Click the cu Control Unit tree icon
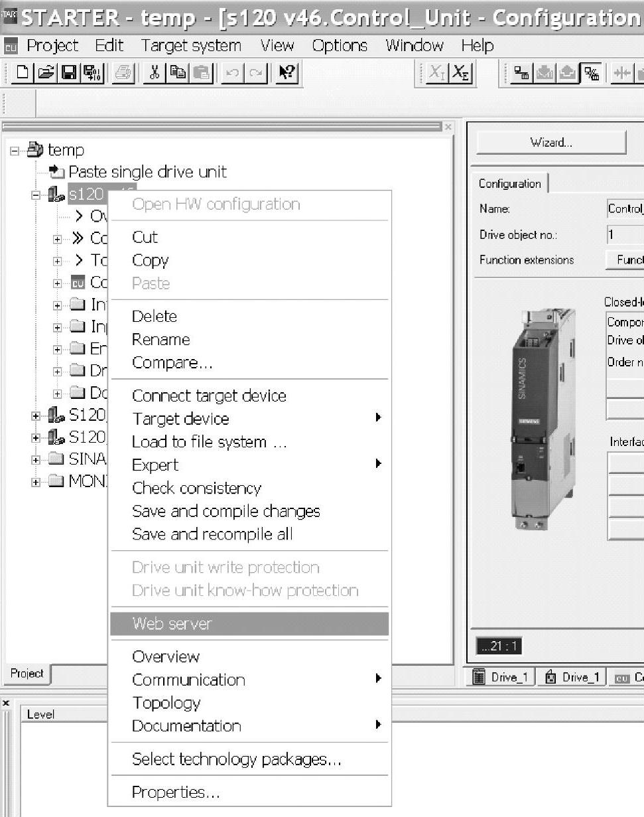The height and width of the screenshot is (817, 644). (78, 283)
